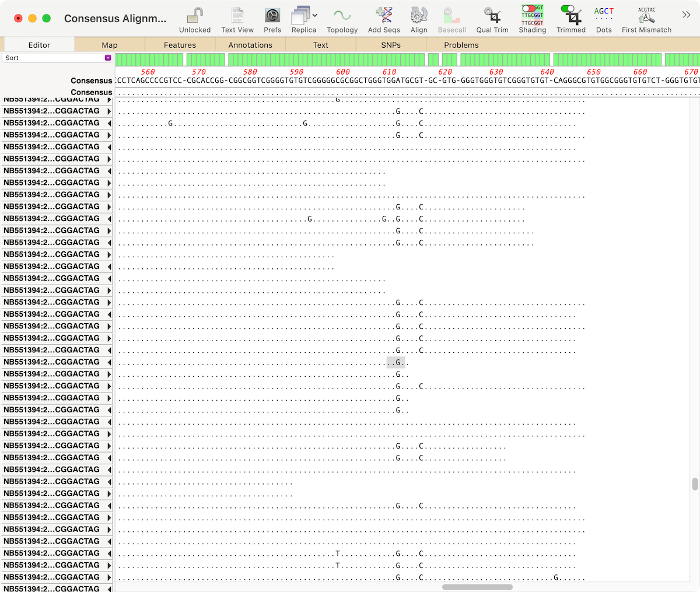Open the Annotations tab

250,44
